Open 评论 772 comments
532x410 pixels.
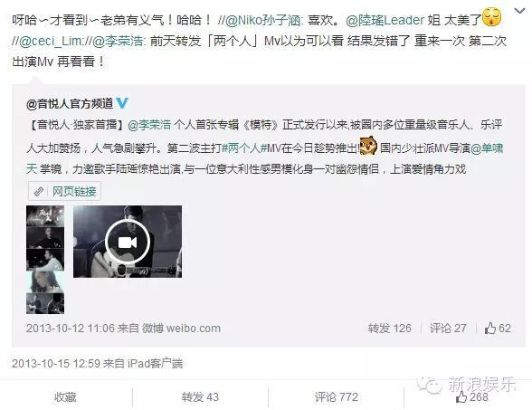click(x=337, y=396)
